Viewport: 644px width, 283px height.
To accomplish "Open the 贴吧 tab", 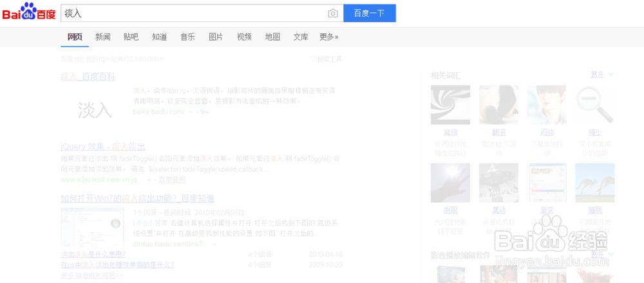I will 131,37.
